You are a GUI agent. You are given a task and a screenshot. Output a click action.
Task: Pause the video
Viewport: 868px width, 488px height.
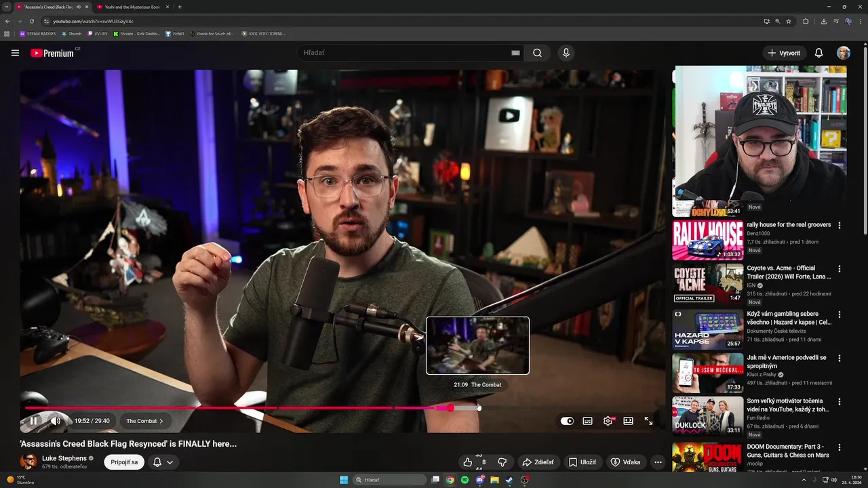coord(34,421)
